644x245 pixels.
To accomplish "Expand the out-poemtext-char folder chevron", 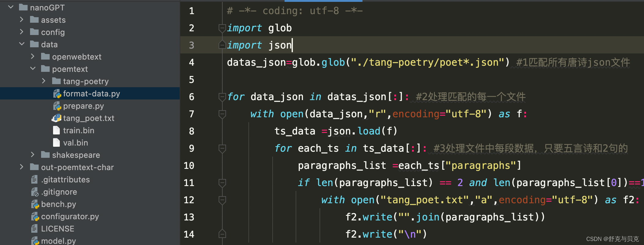I will coord(21,167).
